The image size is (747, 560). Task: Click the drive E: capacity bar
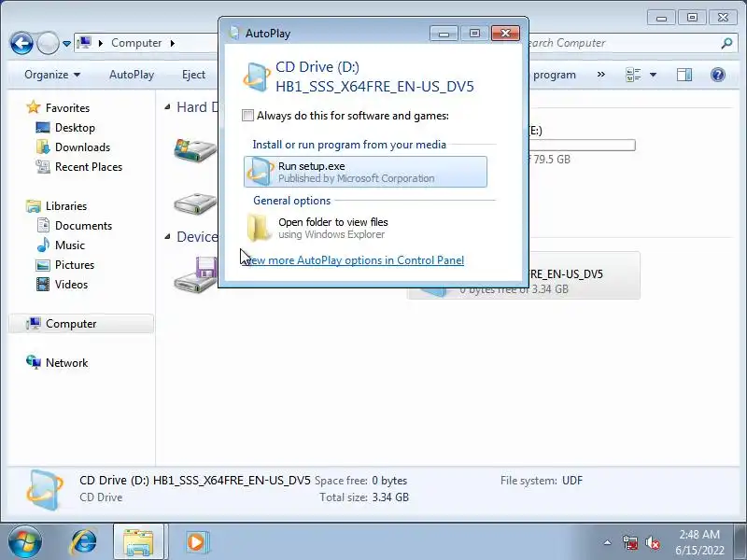click(582, 145)
